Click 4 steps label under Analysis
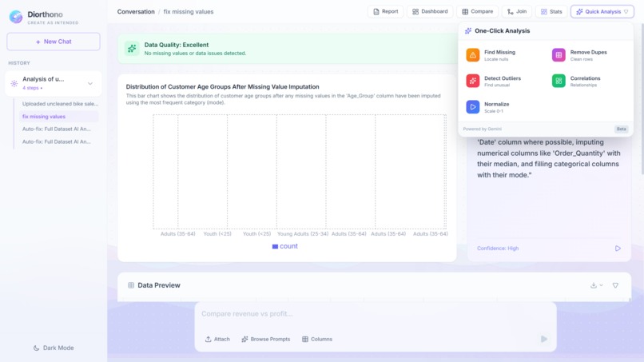Viewport: 644px width, 362px height. [30, 88]
